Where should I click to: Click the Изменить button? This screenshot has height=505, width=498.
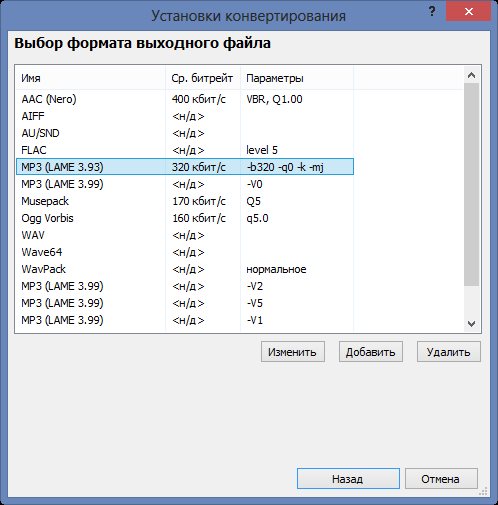(293, 352)
